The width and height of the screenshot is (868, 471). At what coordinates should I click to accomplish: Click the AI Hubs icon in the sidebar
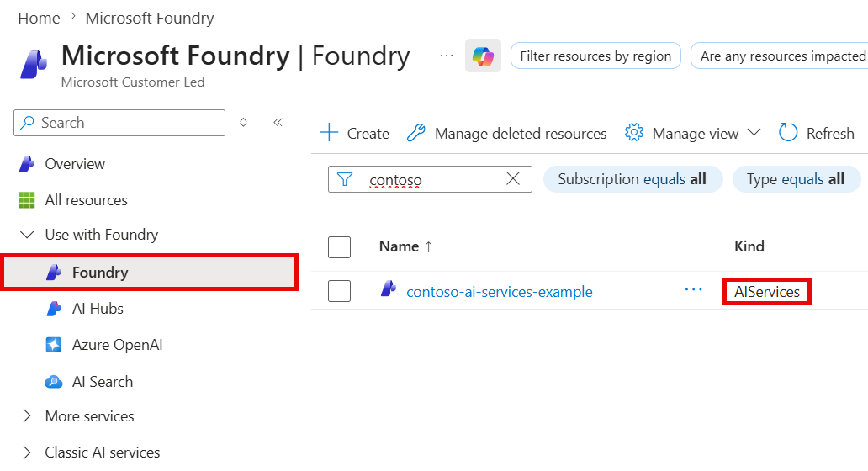point(54,309)
